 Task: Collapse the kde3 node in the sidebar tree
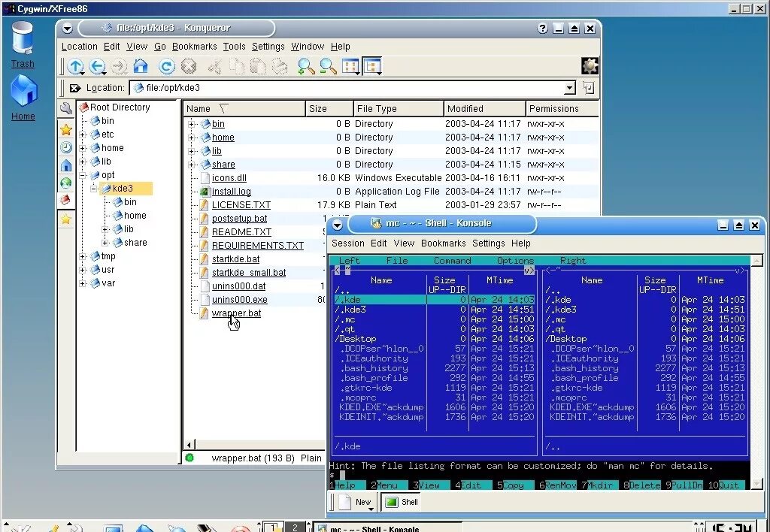tap(94, 189)
